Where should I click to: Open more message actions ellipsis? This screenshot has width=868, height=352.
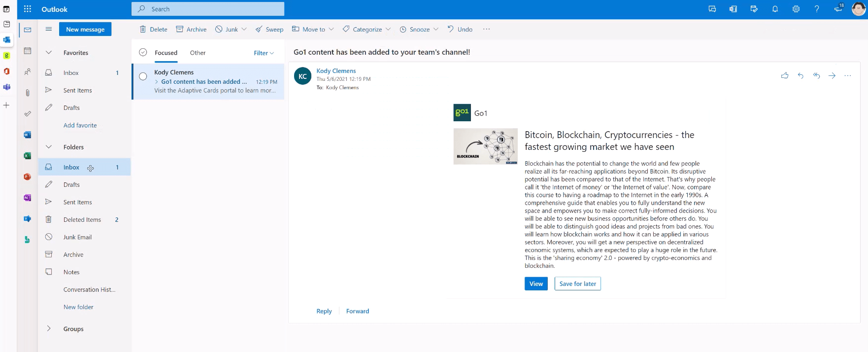pos(848,75)
